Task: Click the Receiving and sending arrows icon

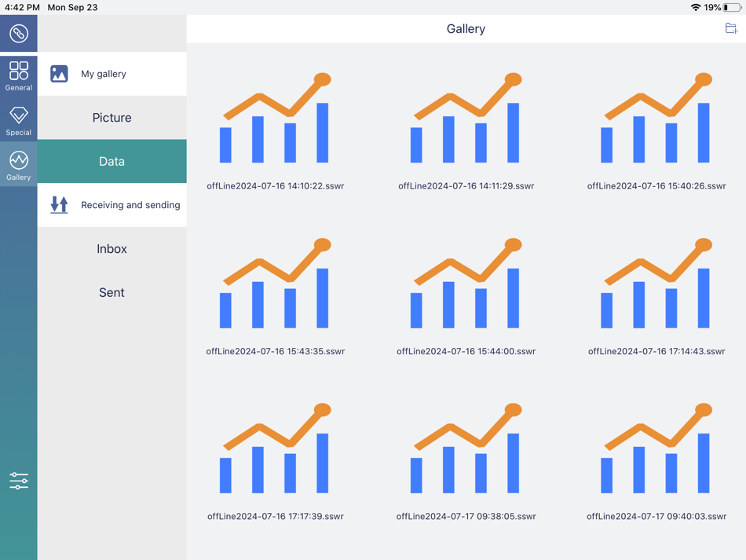Action: click(59, 205)
